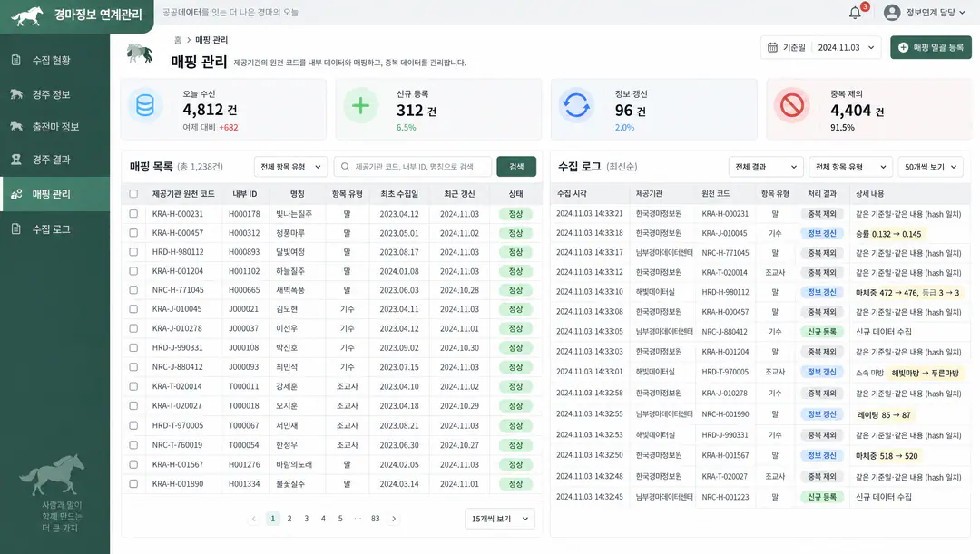Sort by 제공기관 원천 코드 column header

point(183,194)
